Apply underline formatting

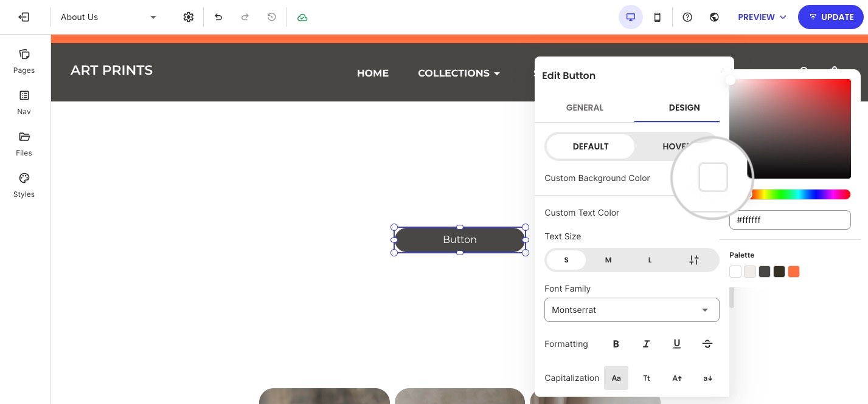(676, 344)
